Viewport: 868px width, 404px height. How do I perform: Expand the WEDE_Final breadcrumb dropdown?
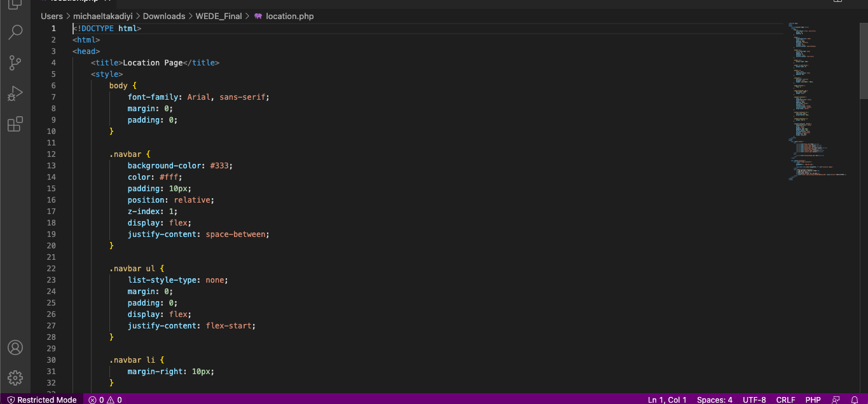[219, 16]
